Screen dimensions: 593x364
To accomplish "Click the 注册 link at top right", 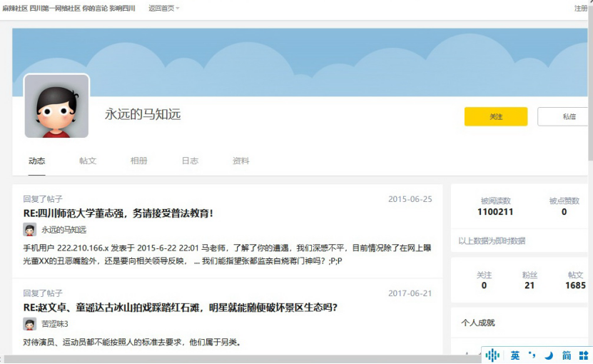I will coord(581,9).
